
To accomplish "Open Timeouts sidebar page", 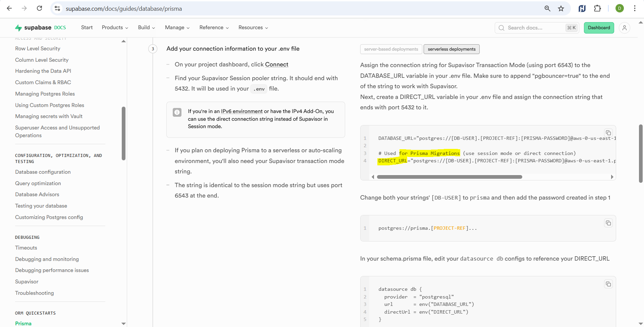I will [26, 248].
